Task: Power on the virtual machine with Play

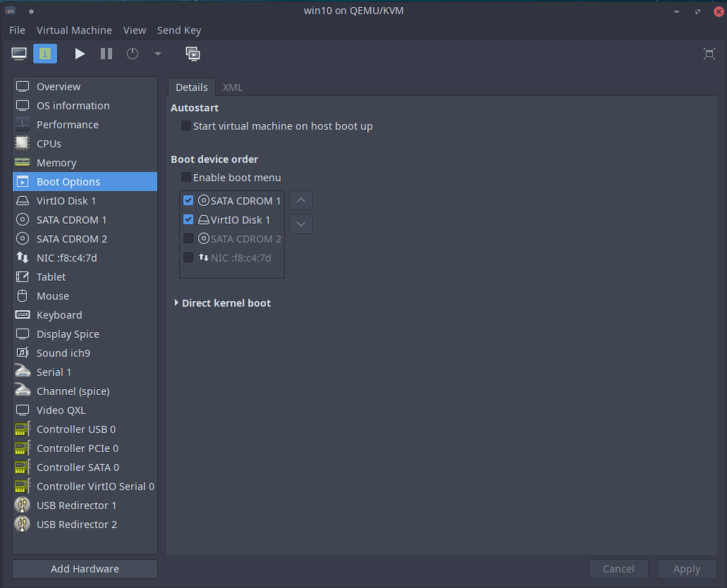Action: pyautogui.click(x=80, y=53)
